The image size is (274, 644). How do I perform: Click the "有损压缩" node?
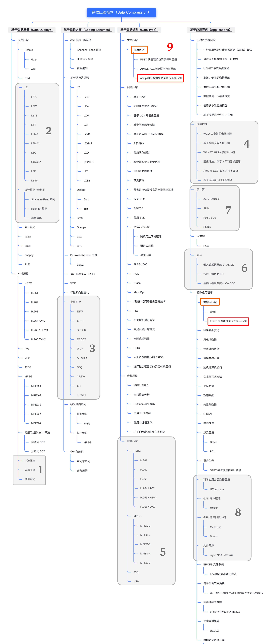click(23, 274)
